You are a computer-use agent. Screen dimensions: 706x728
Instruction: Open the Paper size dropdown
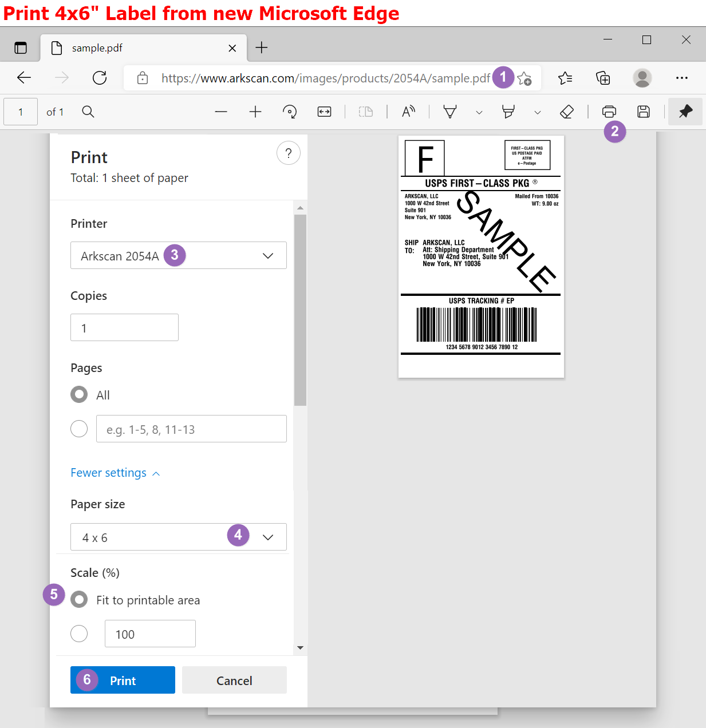[179, 537]
